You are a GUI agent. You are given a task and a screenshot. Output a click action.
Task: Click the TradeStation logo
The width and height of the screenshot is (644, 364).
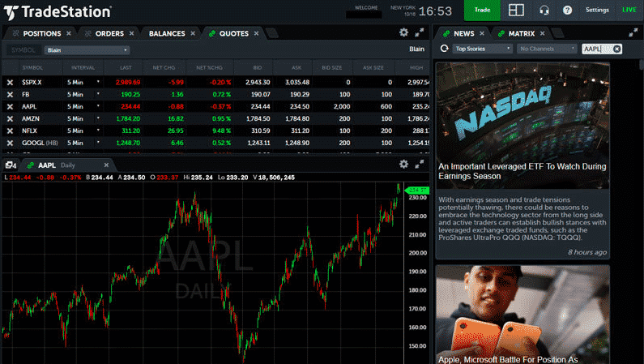pyautogui.click(x=58, y=12)
